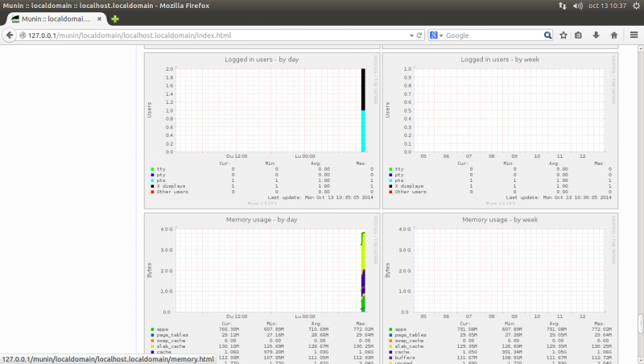Bookmark this page with the star icon
The image size is (644, 364).
click(x=563, y=35)
